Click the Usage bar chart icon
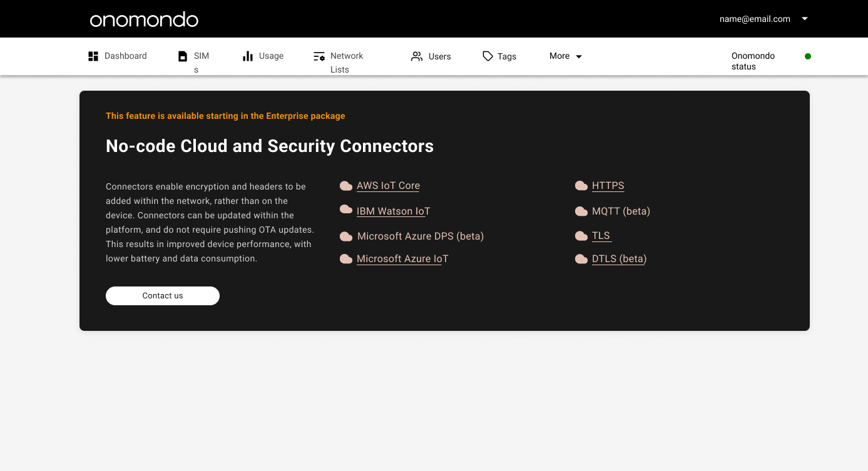Screen dimensions: 868x471 [x=248, y=56]
